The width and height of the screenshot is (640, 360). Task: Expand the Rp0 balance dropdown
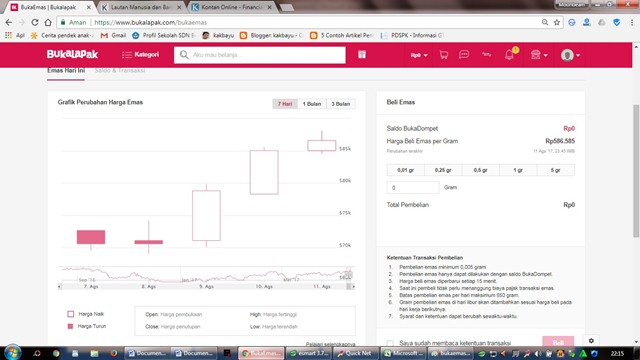[x=419, y=55]
